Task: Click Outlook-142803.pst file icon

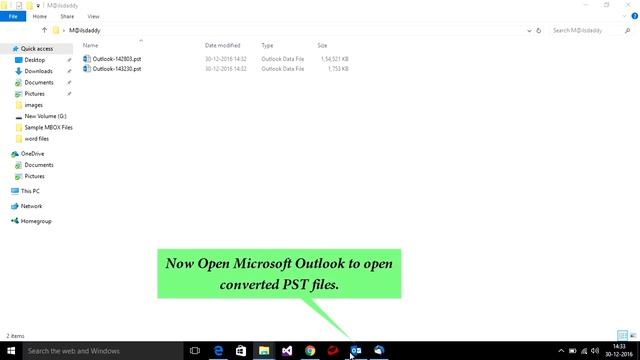Action: [87, 59]
